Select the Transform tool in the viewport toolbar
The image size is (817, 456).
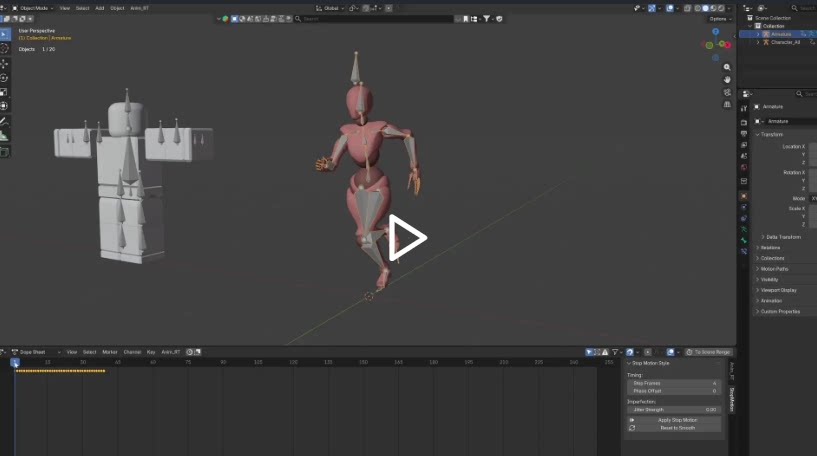tap(4, 106)
